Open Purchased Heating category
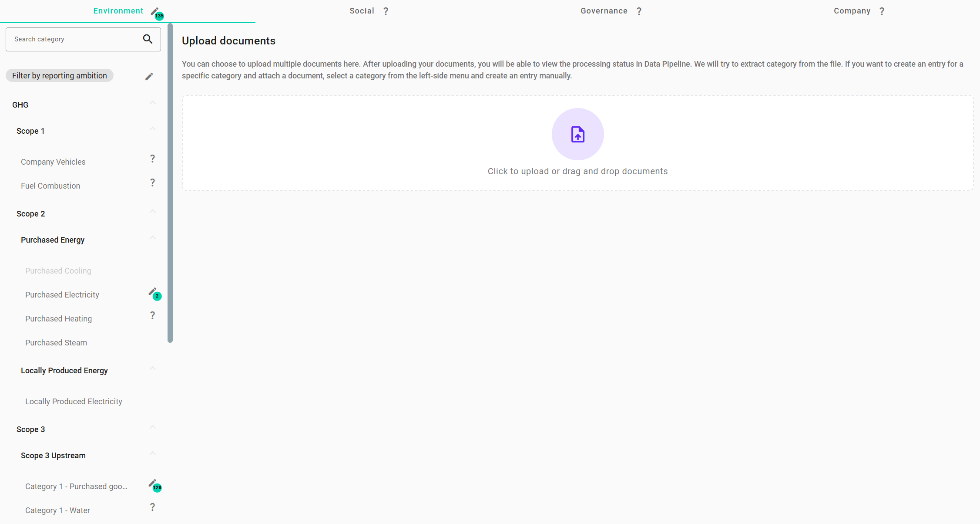 pos(59,319)
